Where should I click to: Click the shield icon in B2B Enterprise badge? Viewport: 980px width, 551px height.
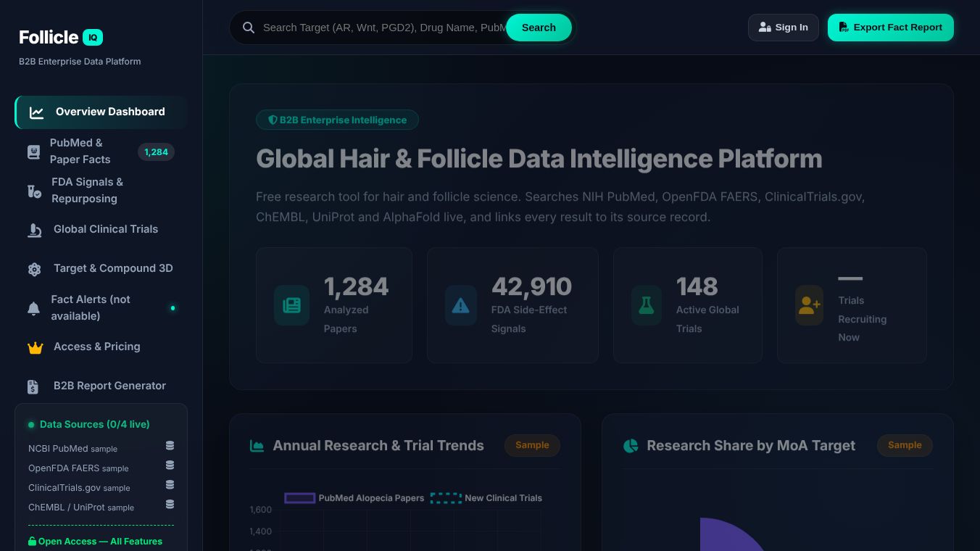tap(273, 120)
